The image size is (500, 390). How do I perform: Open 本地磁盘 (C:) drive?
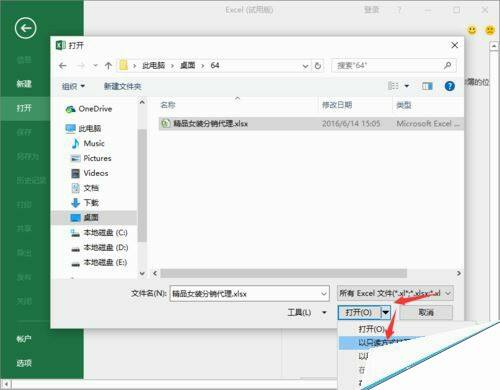tap(99, 233)
